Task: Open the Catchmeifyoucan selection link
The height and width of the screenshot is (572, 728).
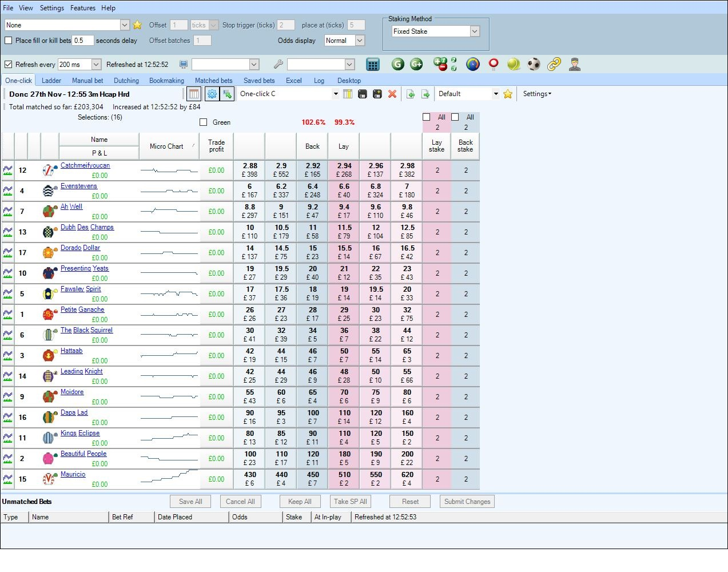Action: [84, 165]
